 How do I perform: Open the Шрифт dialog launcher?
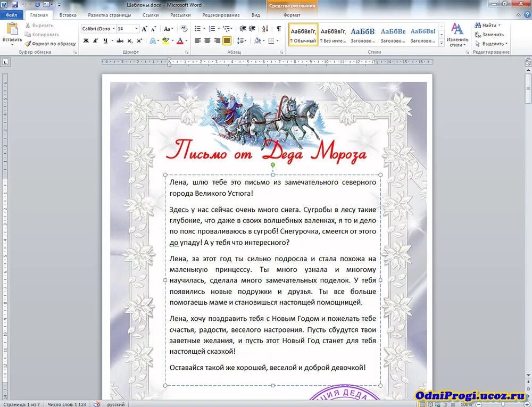187,52
